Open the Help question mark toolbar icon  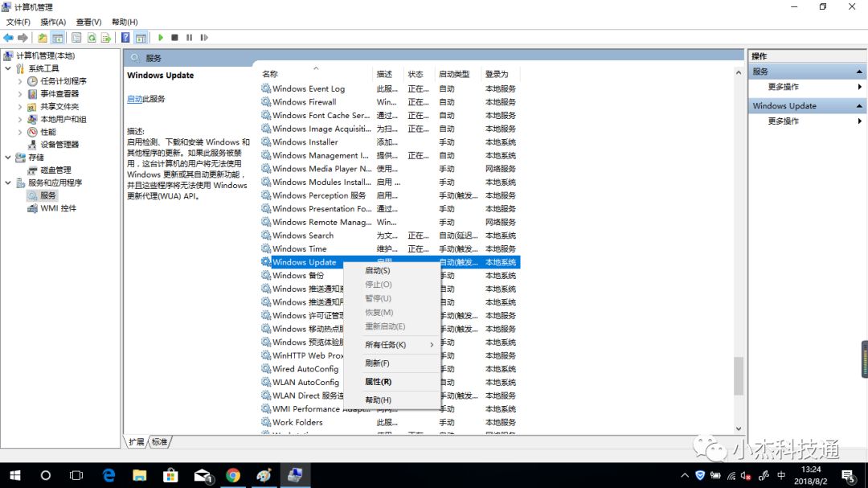125,38
